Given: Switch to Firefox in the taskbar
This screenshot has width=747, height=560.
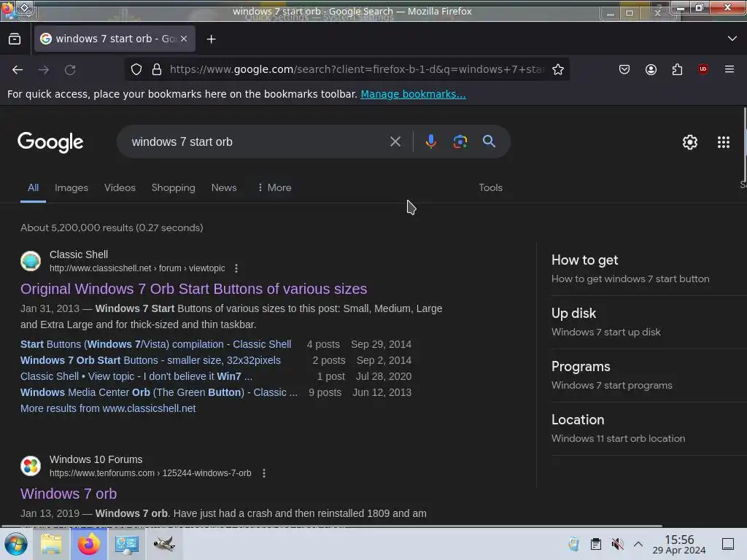Looking at the screenshot, I should (89, 544).
